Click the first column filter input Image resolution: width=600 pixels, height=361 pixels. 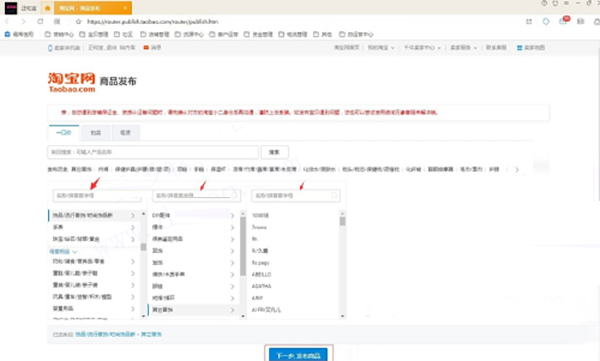[x=97, y=196]
